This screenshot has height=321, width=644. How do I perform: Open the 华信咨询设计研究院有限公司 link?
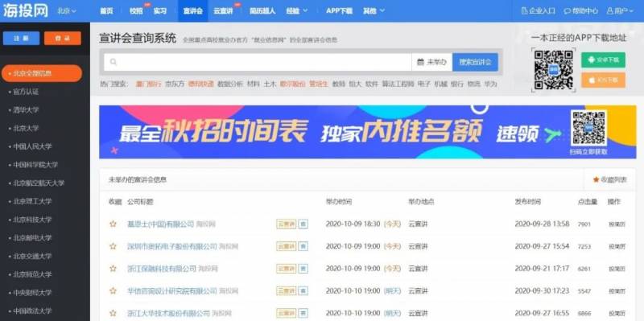pyautogui.click(x=171, y=290)
